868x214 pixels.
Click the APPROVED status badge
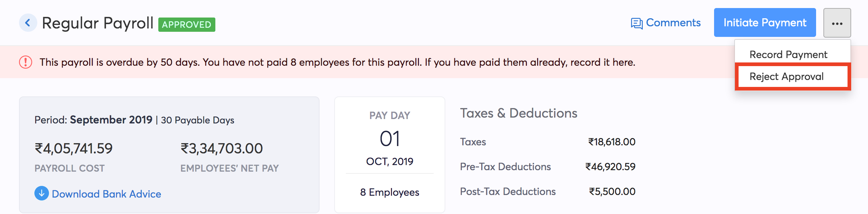click(186, 25)
